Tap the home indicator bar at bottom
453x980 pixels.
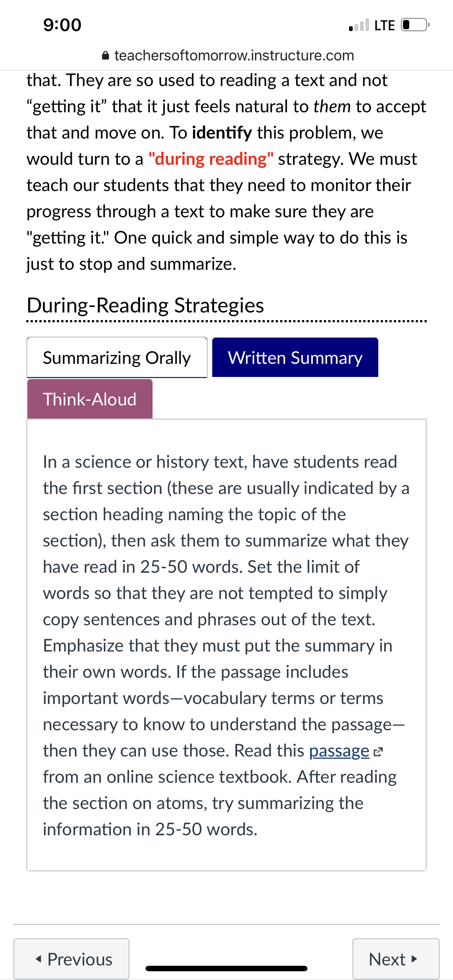(226, 968)
